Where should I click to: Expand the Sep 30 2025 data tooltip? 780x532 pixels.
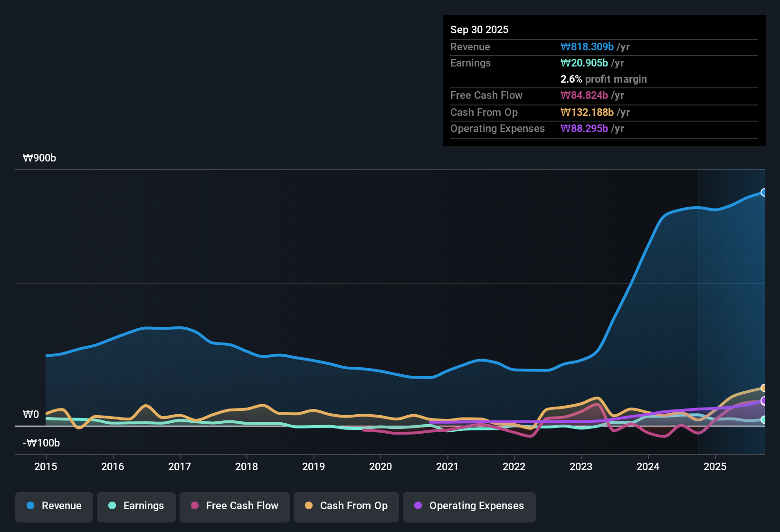coord(479,29)
